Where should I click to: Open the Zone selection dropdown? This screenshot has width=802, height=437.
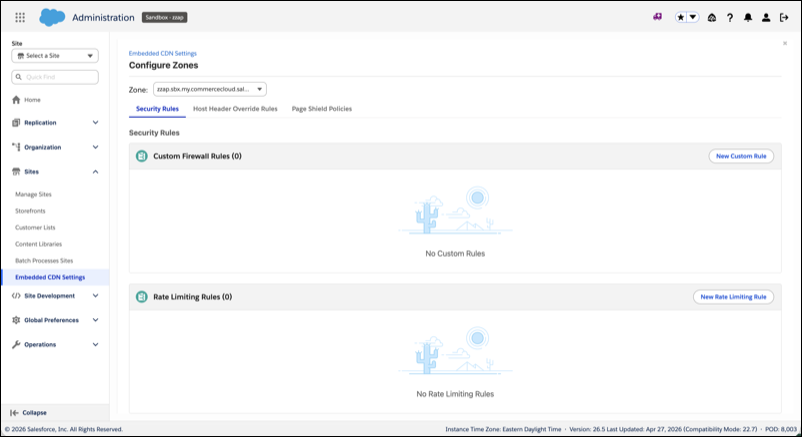[210, 89]
